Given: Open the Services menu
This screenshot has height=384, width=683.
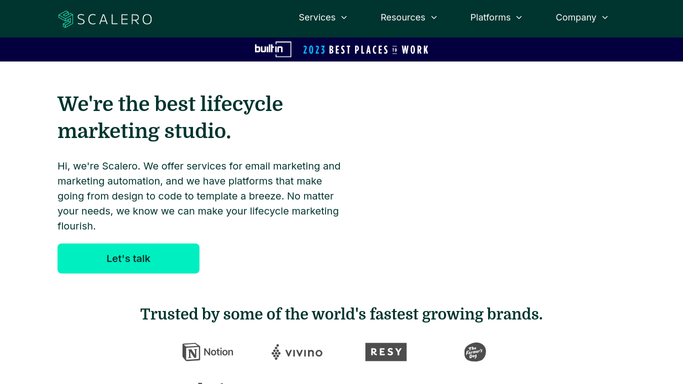Looking at the screenshot, I should (x=317, y=17).
